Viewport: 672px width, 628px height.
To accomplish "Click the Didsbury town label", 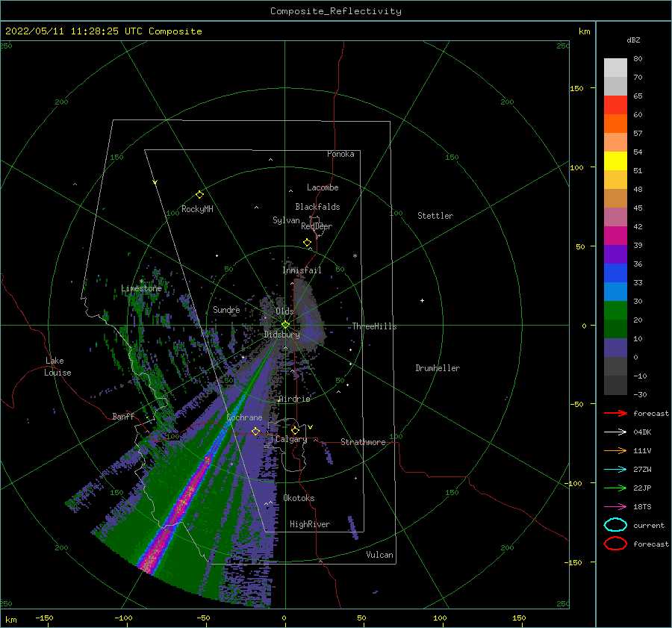I will (281, 335).
